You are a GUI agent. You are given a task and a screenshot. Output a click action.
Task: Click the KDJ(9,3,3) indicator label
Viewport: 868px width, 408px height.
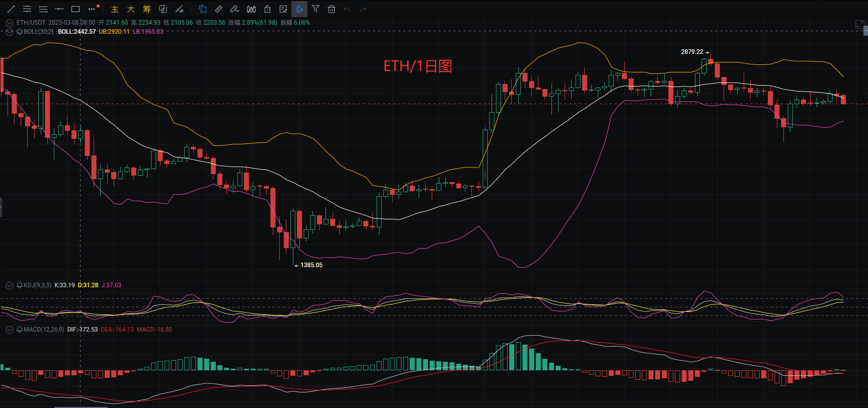37,285
